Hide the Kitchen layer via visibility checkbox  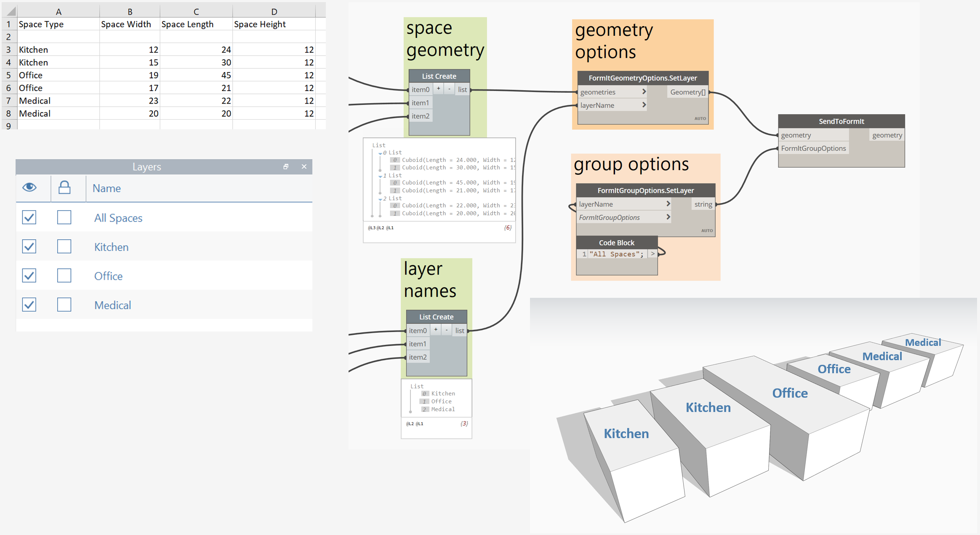29,246
